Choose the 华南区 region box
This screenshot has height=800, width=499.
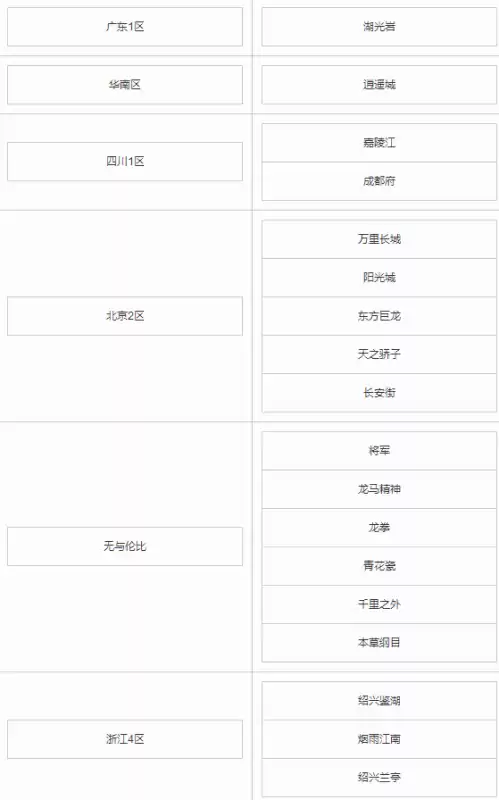(x=124, y=85)
